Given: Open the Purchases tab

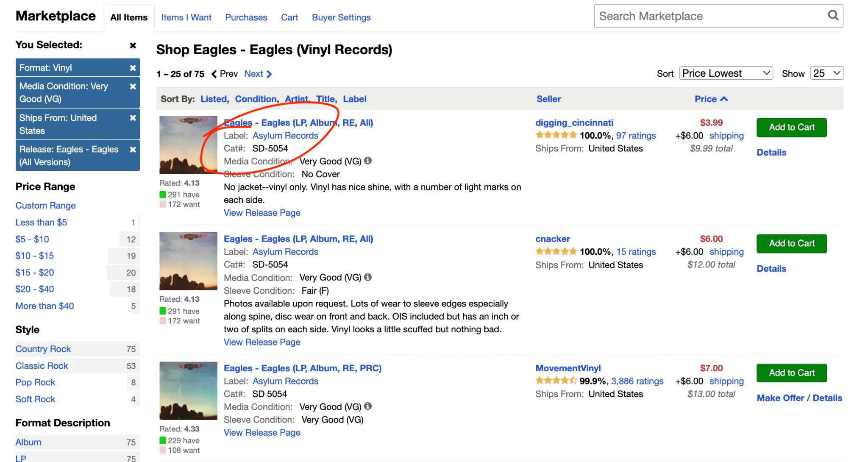Looking at the screenshot, I should point(246,17).
